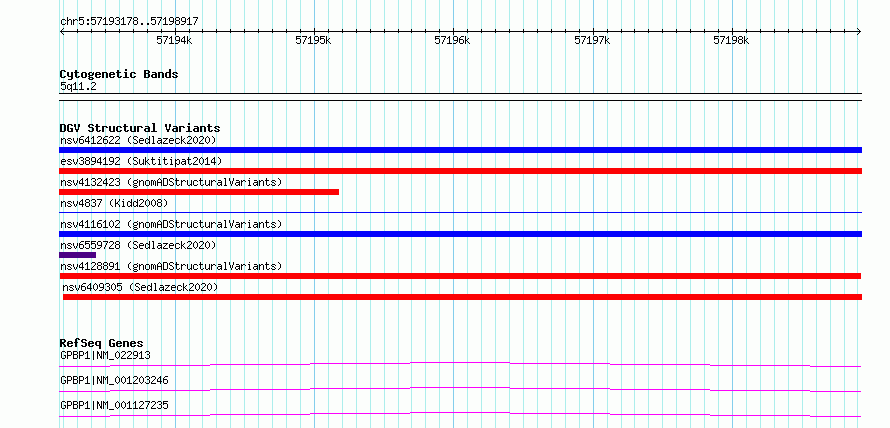
Task: Open variant nsv4837 (Kidd2008) label
Action: [114, 203]
